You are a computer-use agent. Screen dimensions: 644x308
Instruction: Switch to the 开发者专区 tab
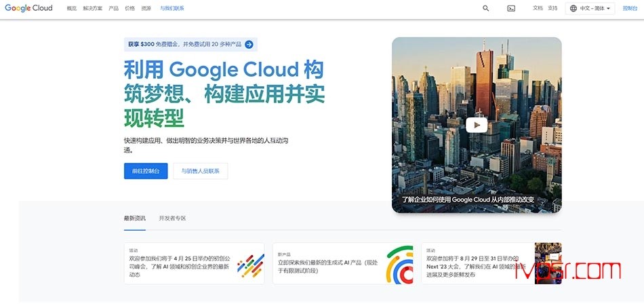(172, 218)
